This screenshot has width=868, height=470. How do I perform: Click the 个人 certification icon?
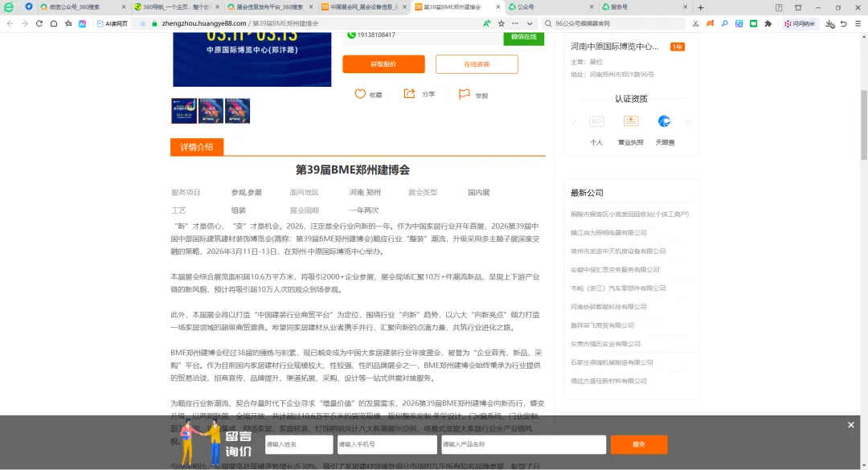click(596, 122)
